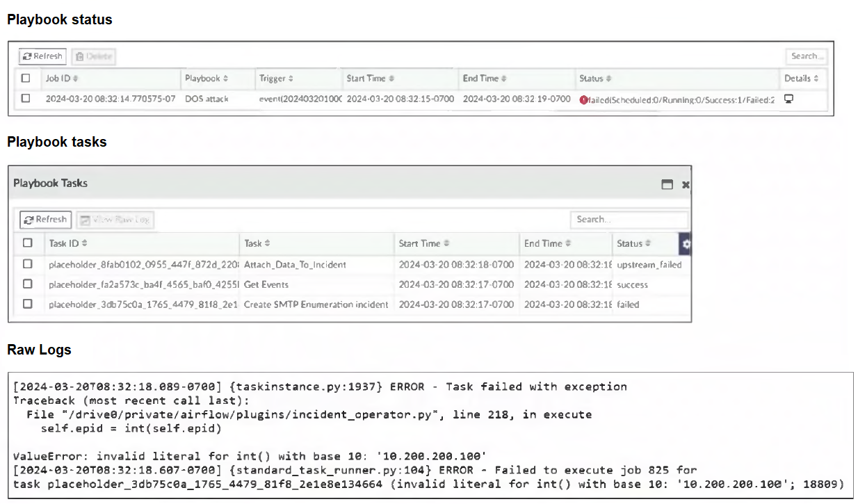Click the red failed status icon
The height and width of the screenshot is (504, 858).
[583, 99]
